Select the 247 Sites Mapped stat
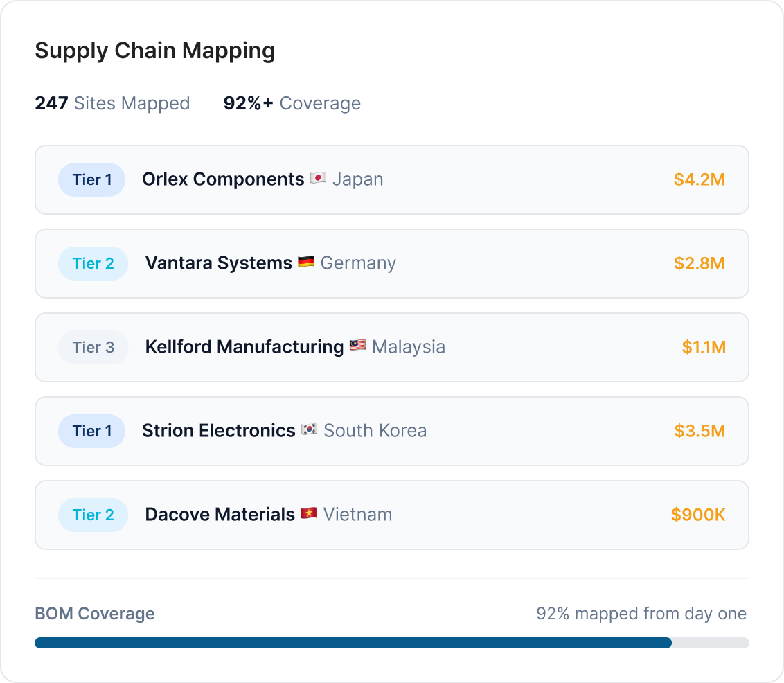 tap(112, 103)
